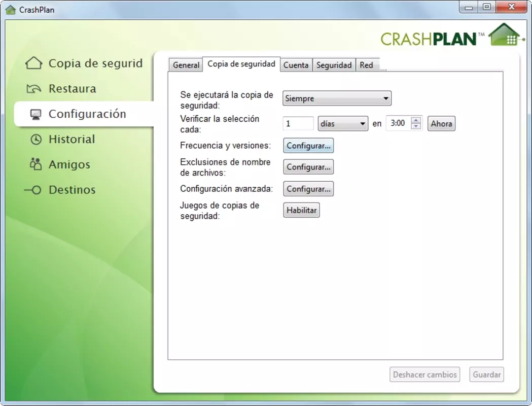Switch to the General tab
This screenshot has width=532, height=406.
tap(186, 65)
